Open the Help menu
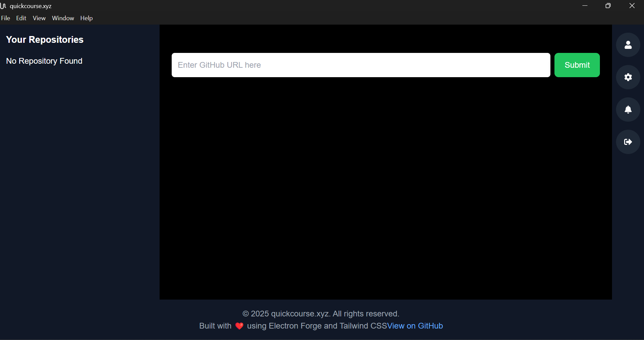This screenshot has height=340, width=644. (86, 18)
